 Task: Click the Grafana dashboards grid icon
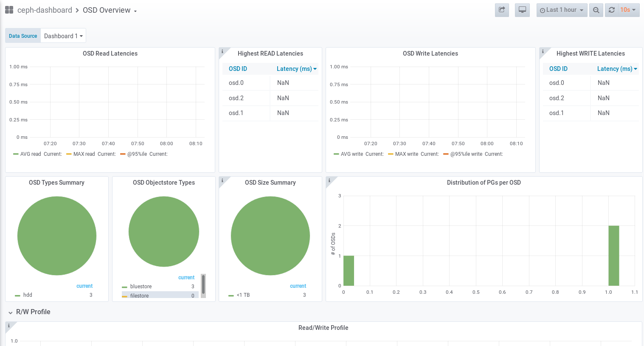(9, 10)
